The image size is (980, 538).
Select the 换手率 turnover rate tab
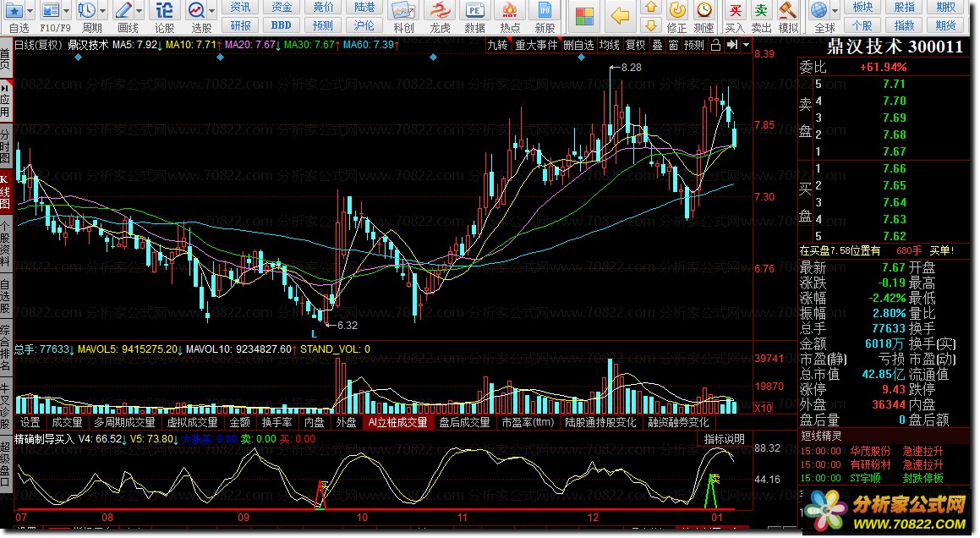[276, 423]
